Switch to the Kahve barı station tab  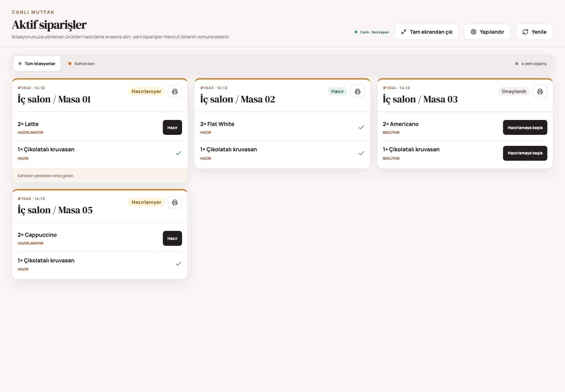click(81, 64)
